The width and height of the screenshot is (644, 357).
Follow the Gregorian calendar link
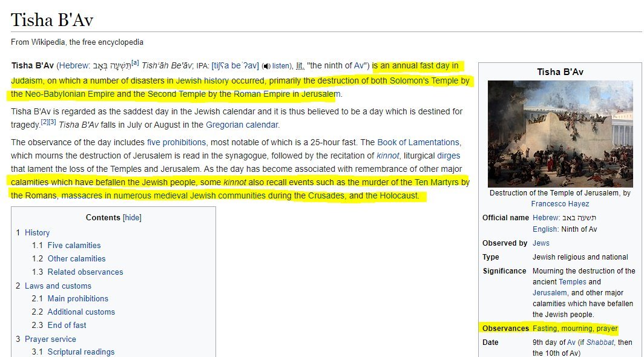[242, 125]
